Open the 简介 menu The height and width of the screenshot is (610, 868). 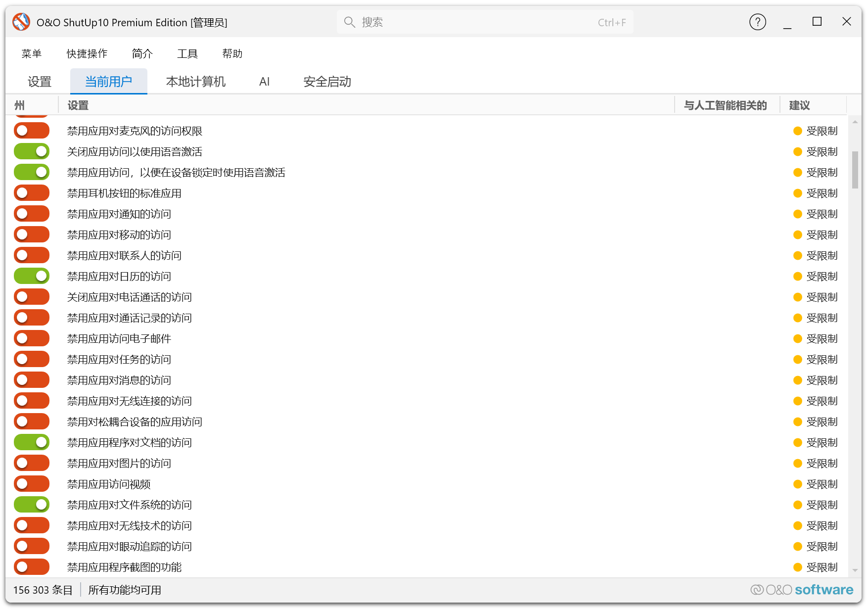pyautogui.click(x=142, y=53)
